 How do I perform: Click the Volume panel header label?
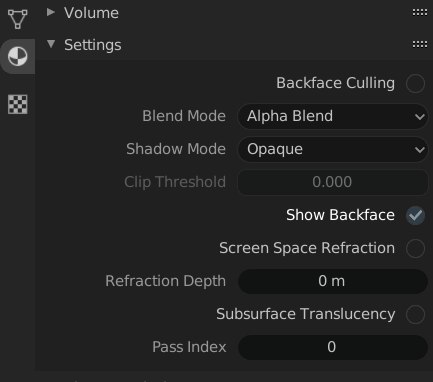91,13
